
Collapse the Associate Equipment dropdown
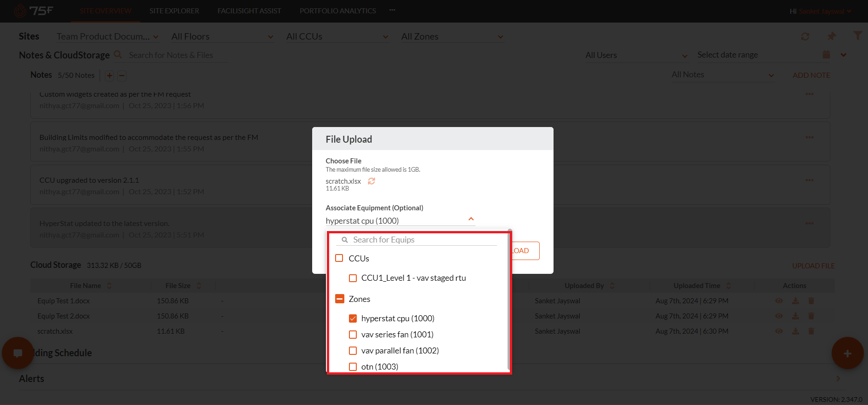click(x=471, y=219)
